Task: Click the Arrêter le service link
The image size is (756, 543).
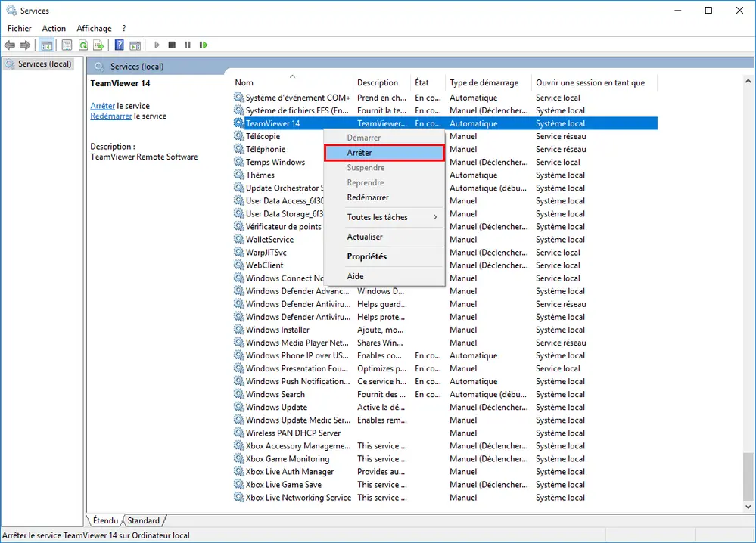Action: pyautogui.click(x=103, y=106)
